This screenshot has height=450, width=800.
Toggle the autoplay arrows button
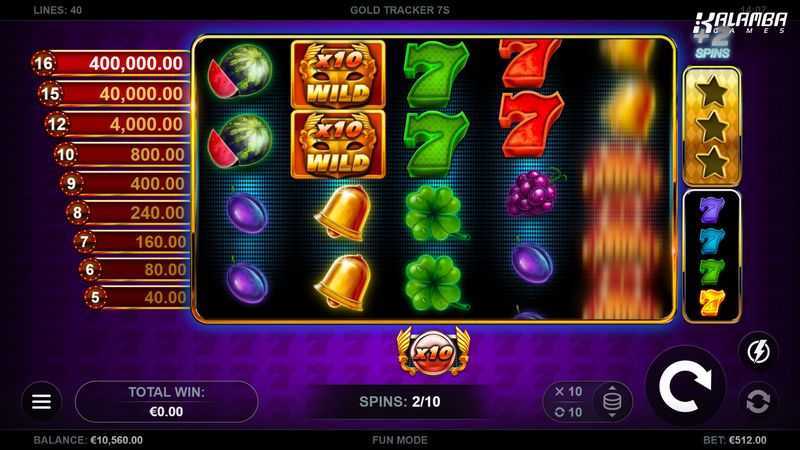[758, 401]
